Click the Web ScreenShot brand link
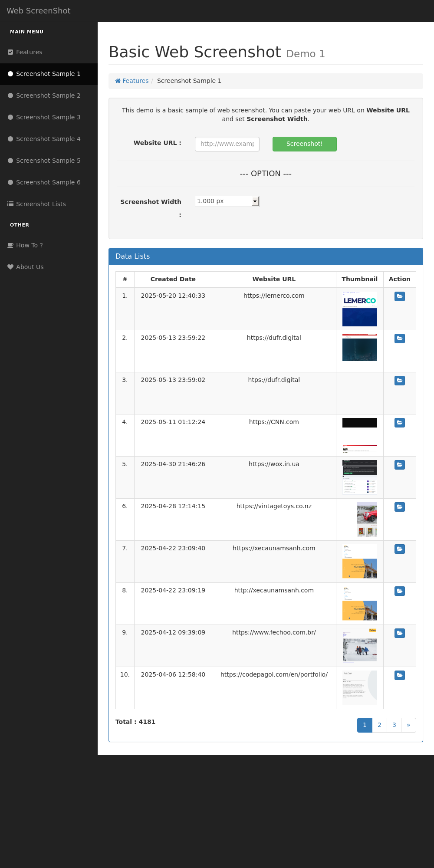This screenshot has height=868, width=434. 39,11
